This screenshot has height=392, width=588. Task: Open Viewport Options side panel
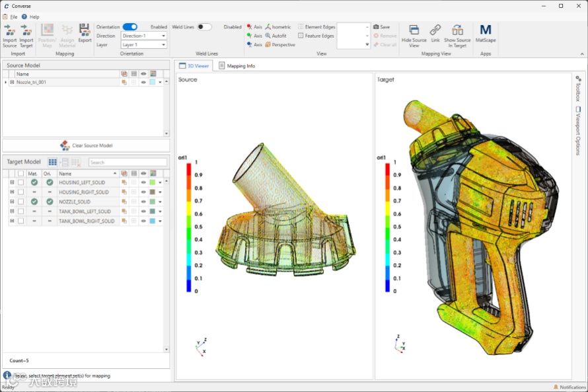(578, 131)
